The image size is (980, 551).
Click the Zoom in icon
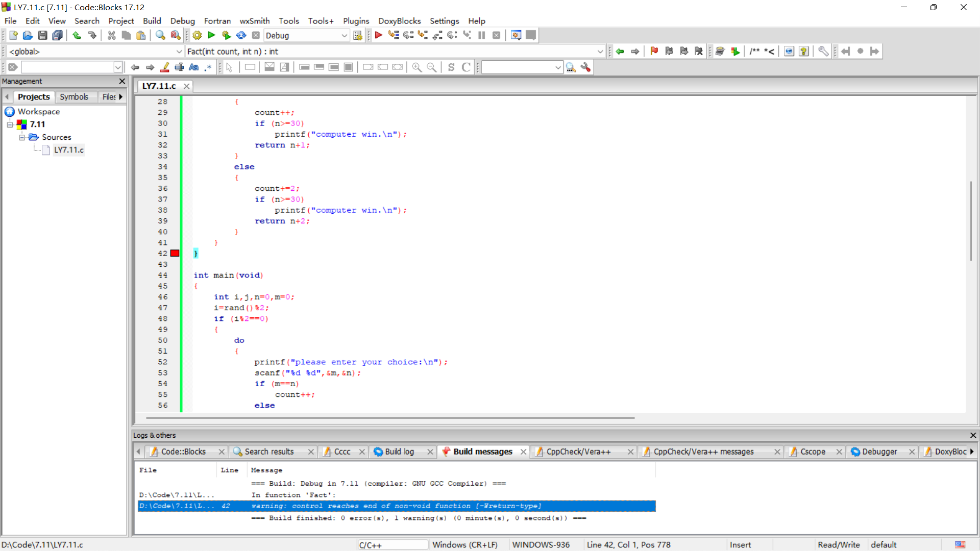(x=417, y=67)
